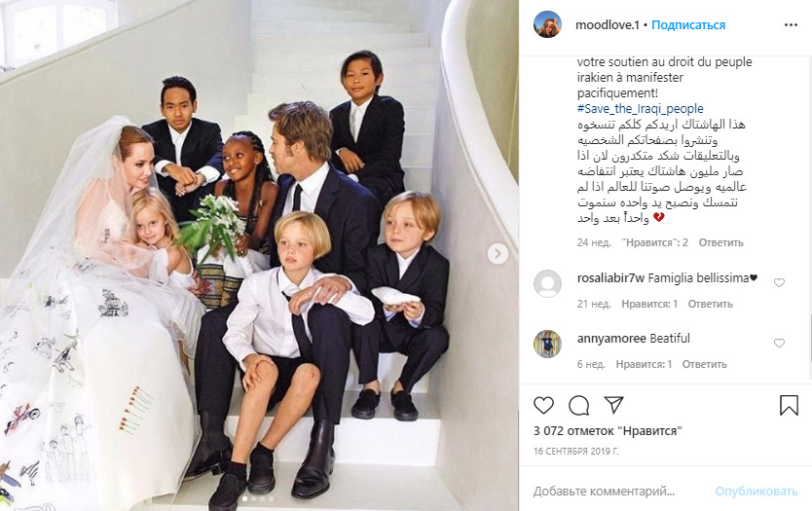
Task: Like the post with the heart icon
Action: click(543, 405)
